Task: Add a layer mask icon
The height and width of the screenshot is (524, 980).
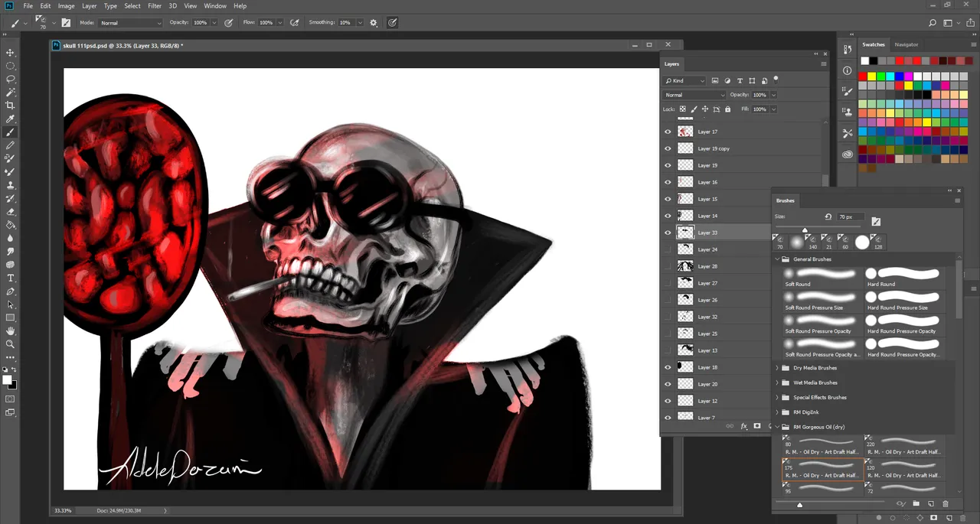Action: click(757, 426)
